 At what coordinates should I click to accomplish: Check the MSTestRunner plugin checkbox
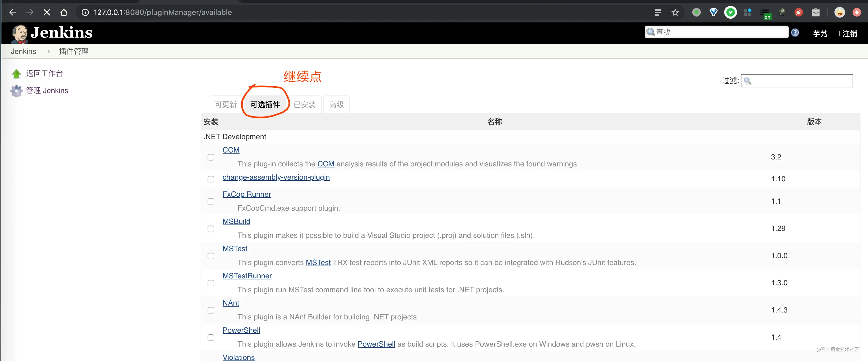211,283
